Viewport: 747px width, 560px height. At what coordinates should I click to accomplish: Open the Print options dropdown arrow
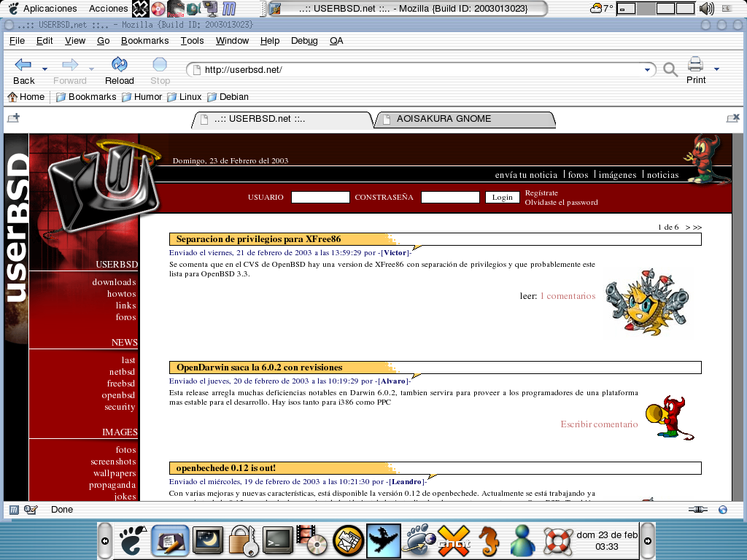[716, 69]
